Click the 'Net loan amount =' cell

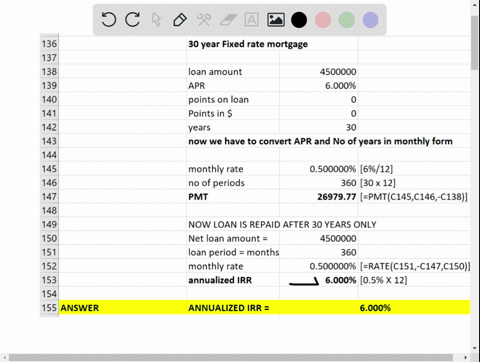(228, 238)
